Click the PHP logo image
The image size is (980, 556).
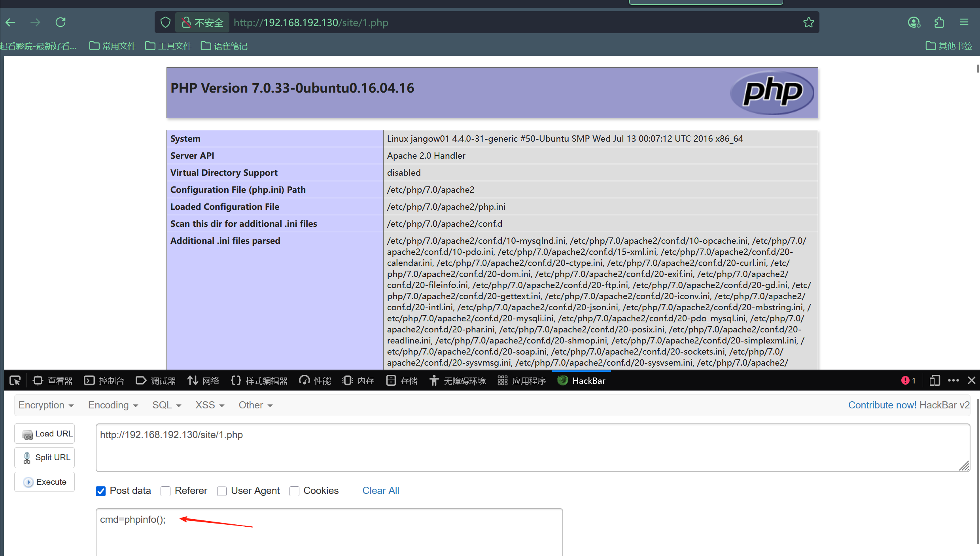[x=772, y=93]
